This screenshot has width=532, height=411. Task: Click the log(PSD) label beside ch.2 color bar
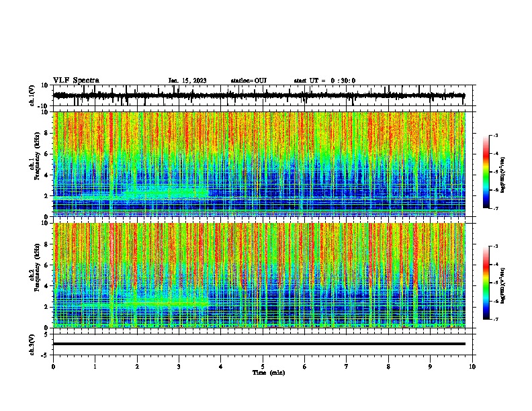tap(503, 285)
